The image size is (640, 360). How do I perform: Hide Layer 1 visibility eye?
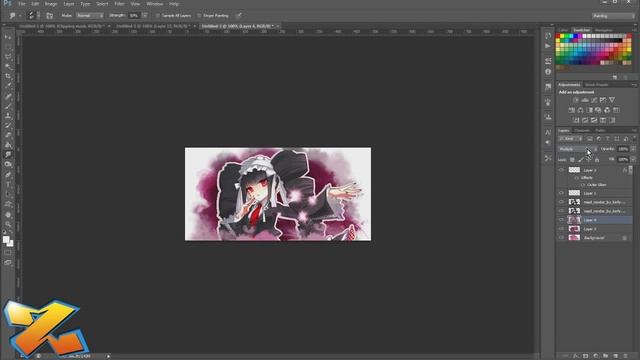561,193
